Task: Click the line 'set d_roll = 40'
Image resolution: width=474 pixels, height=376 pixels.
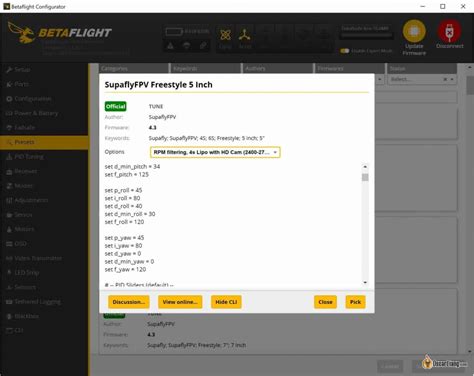Action: 123,206
